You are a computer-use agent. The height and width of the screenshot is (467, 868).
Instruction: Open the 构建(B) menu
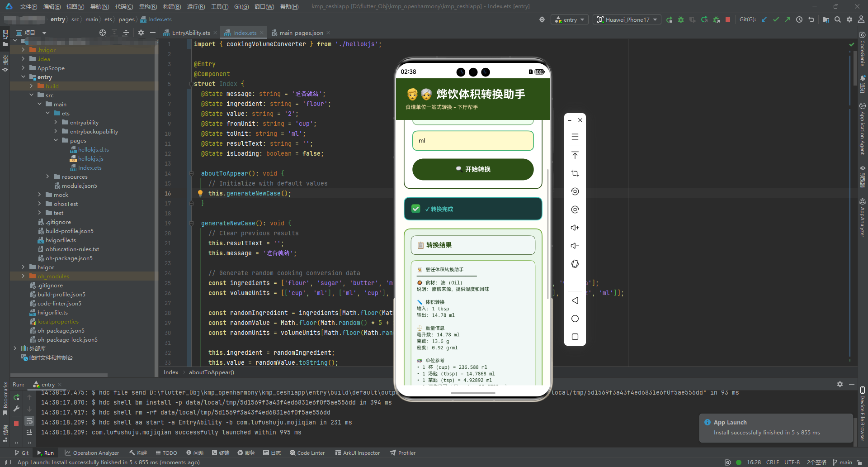(x=172, y=6)
